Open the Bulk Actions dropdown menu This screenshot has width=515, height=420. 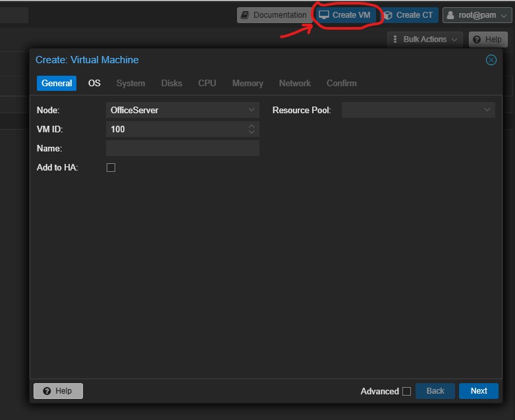click(425, 39)
